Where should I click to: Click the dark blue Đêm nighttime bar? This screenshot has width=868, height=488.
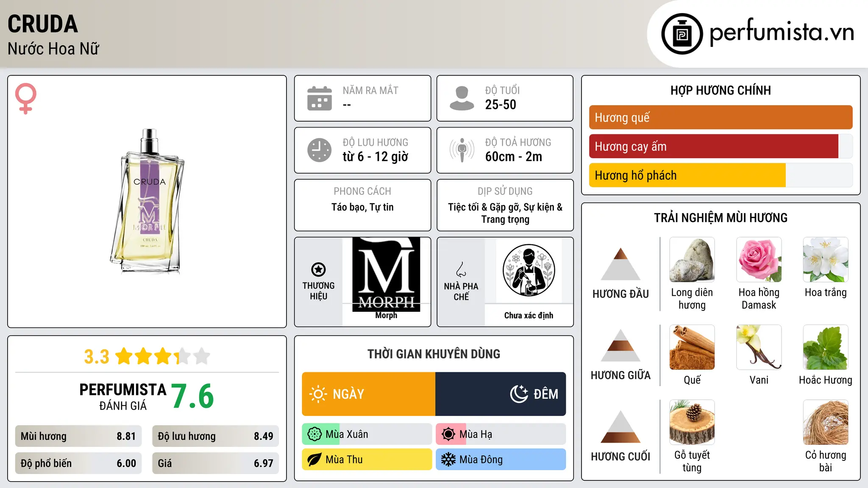coord(501,394)
